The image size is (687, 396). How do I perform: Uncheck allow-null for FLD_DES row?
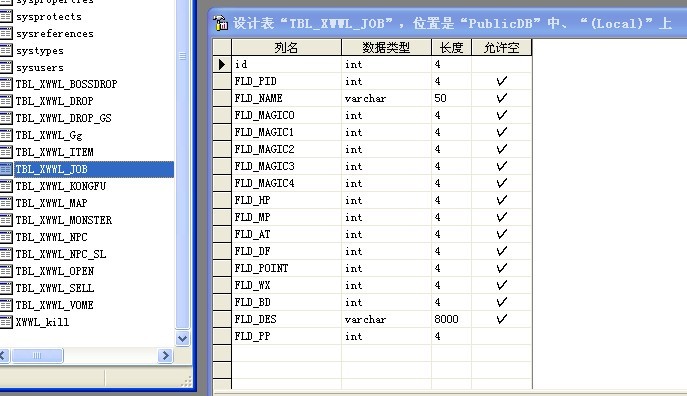502,319
